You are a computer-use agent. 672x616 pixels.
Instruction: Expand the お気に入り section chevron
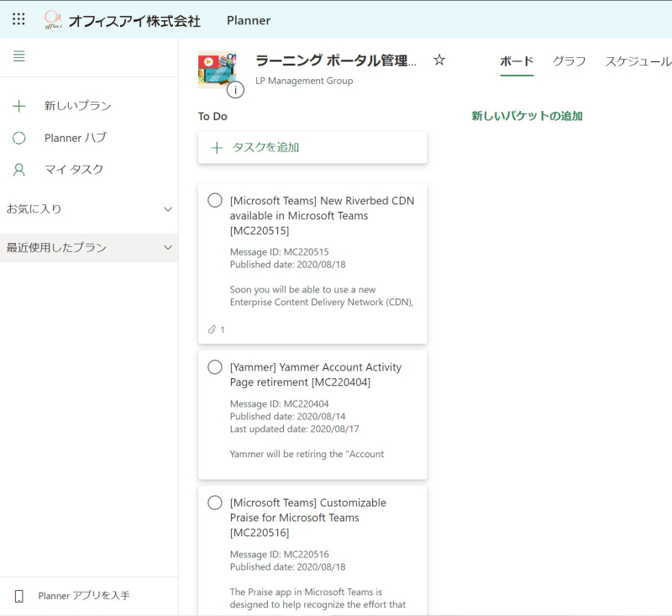click(x=168, y=209)
